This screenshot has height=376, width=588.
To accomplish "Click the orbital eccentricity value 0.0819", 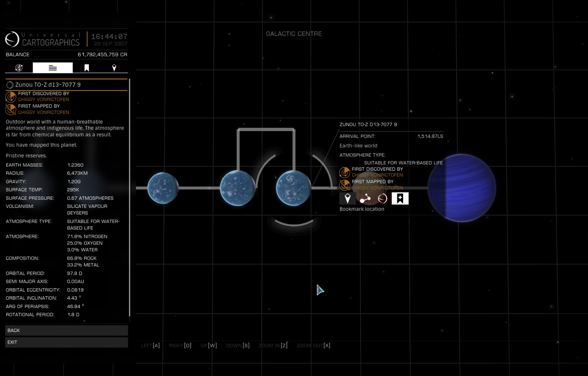I will coord(75,290).
